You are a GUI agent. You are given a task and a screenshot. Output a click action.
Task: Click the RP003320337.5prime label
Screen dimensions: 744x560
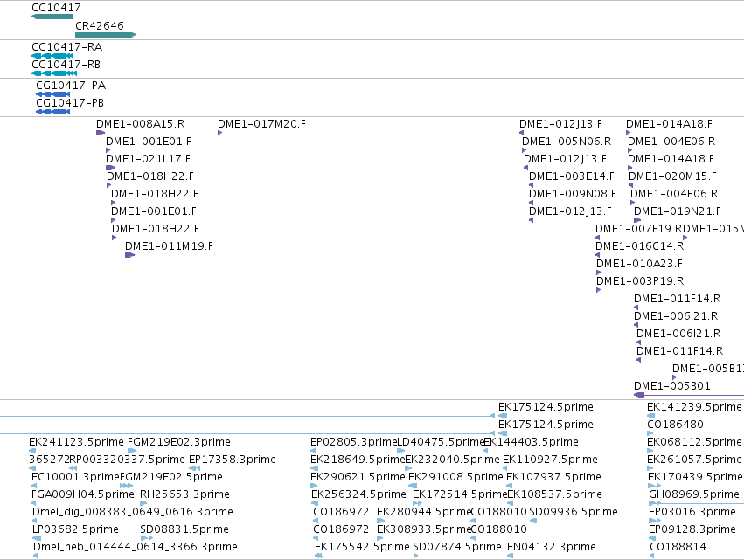coord(127,460)
